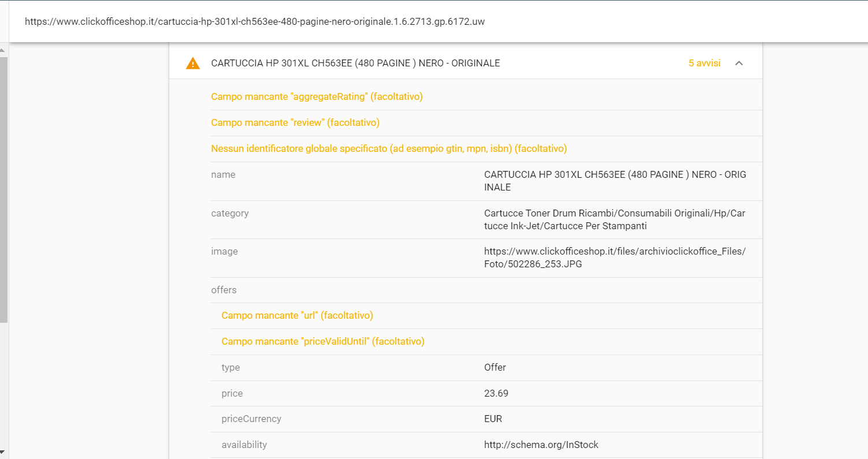This screenshot has height=459, width=868.
Task: Select the 'name' property label
Action: tap(223, 174)
